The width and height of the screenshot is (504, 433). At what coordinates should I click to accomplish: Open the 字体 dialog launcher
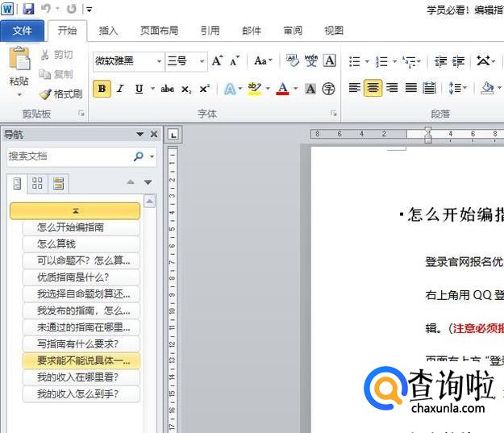(334, 114)
